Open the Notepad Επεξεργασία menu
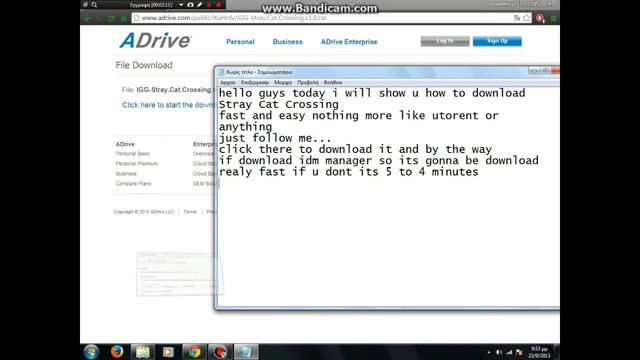This screenshot has width=640, height=360. [x=255, y=83]
